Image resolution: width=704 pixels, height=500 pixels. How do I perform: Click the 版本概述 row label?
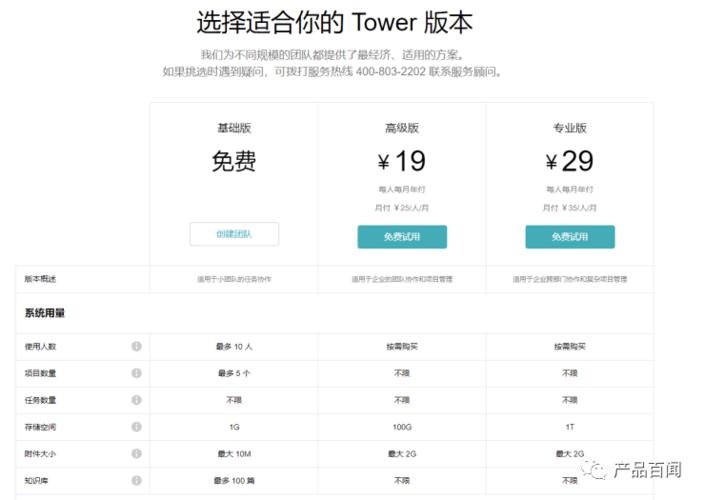tap(40, 279)
